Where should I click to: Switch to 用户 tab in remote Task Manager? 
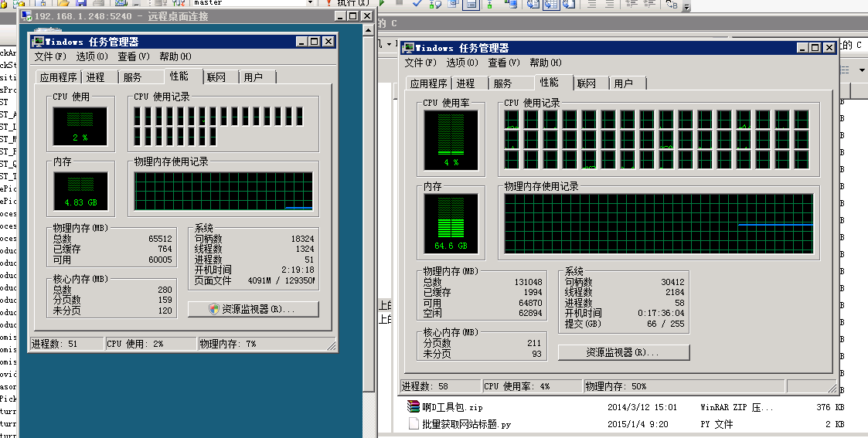(x=257, y=77)
